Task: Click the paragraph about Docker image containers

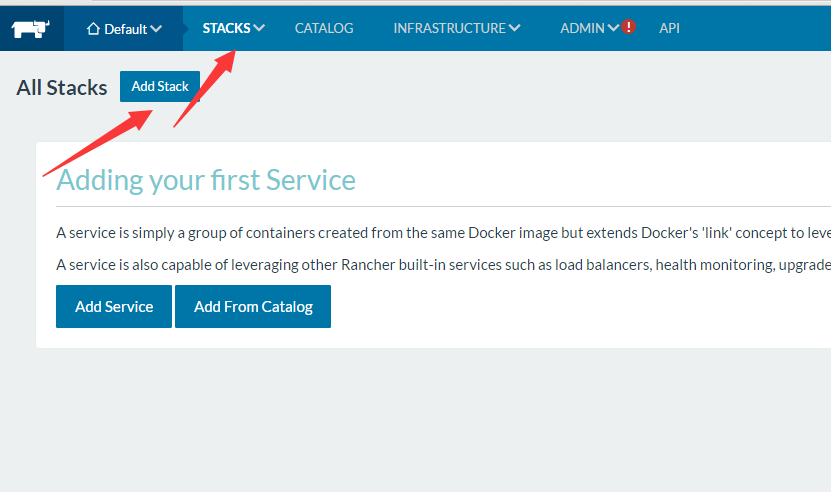Action: (x=440, y=233)
